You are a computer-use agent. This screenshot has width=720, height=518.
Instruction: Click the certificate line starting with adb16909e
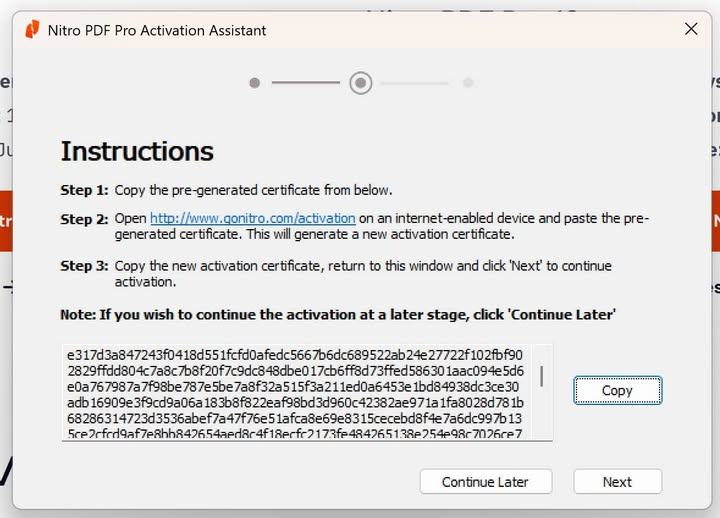coord(294,401)
